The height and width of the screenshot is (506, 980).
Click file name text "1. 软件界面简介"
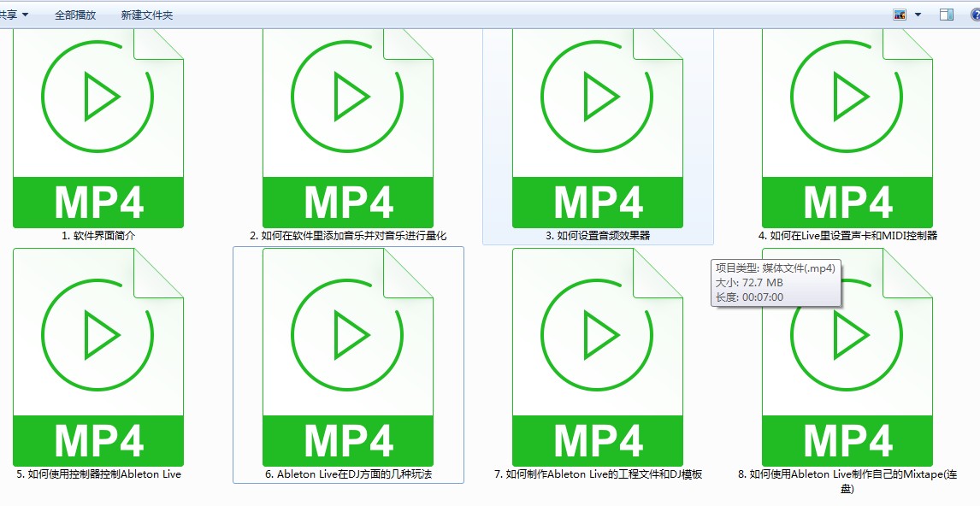coord(98,236)
